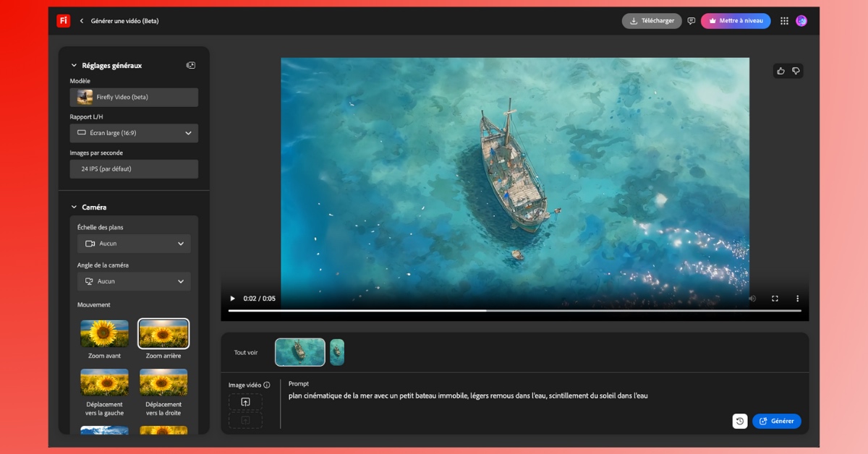This screenshot has width=868, height=454.
Task: Open the apps grid launcher
Action: click(784, 21)
